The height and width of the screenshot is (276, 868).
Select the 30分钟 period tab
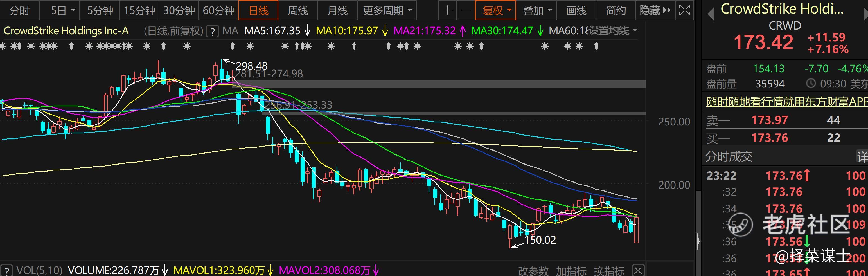[179, 10]
